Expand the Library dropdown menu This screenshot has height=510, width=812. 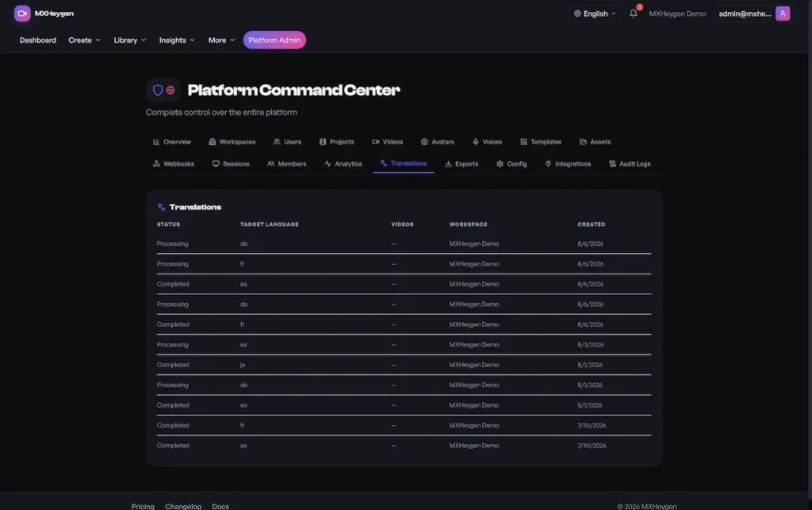click(129, 40)
